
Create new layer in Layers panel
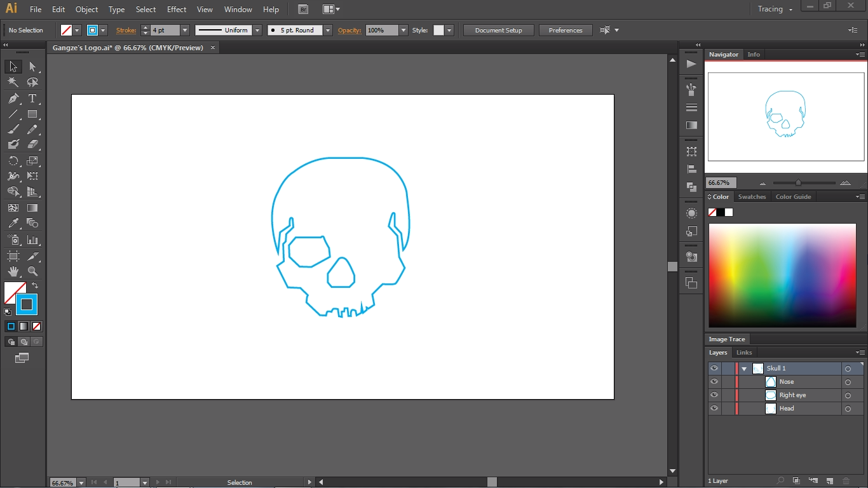(x=829, y=481)
